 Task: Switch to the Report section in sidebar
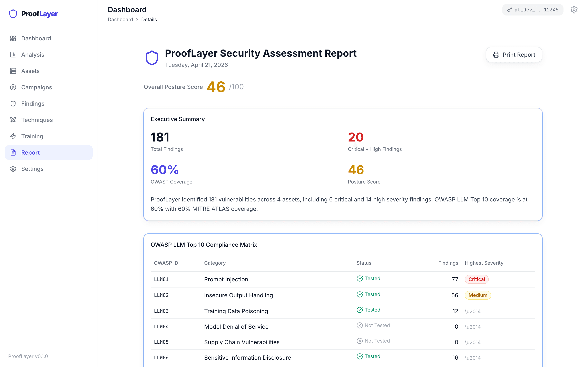[30, 153]
